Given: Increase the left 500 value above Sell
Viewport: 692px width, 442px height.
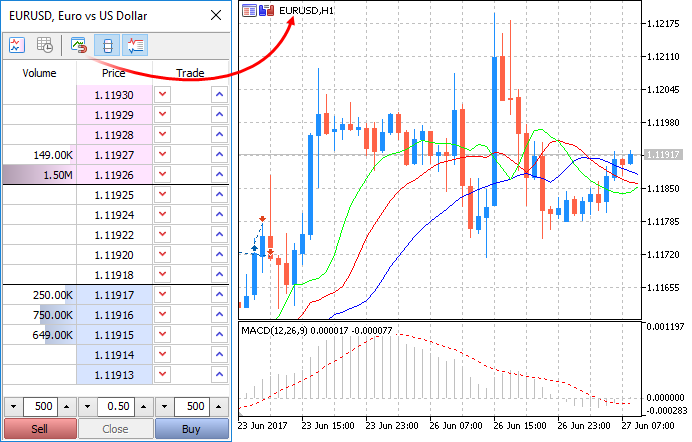Looking at the screenshot, I should pyautogui.click(x=64, y=407).
